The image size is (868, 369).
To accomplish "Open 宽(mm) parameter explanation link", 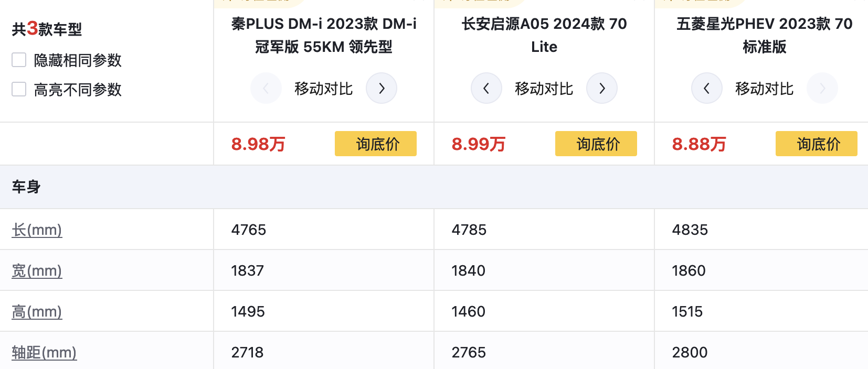I will coord(37,270).
